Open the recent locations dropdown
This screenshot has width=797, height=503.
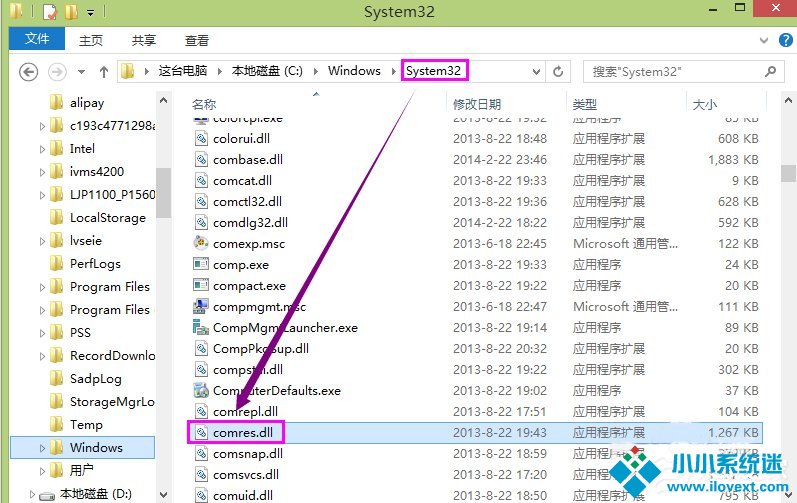pos(81,72)
